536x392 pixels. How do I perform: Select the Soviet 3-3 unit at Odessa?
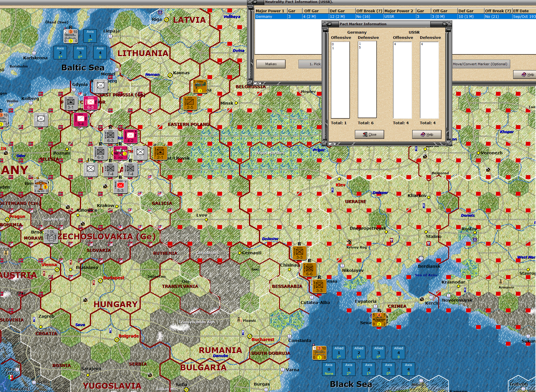click(319, 286)
